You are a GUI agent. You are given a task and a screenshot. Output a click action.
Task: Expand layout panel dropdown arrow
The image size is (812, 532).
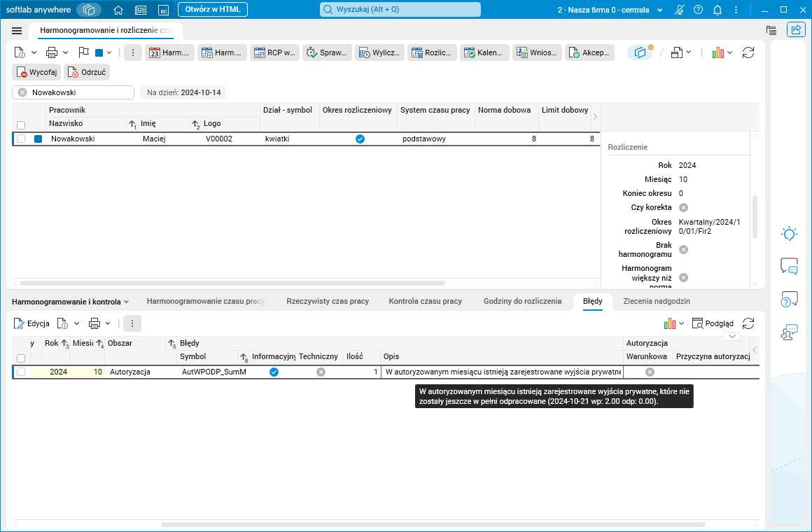689,52
